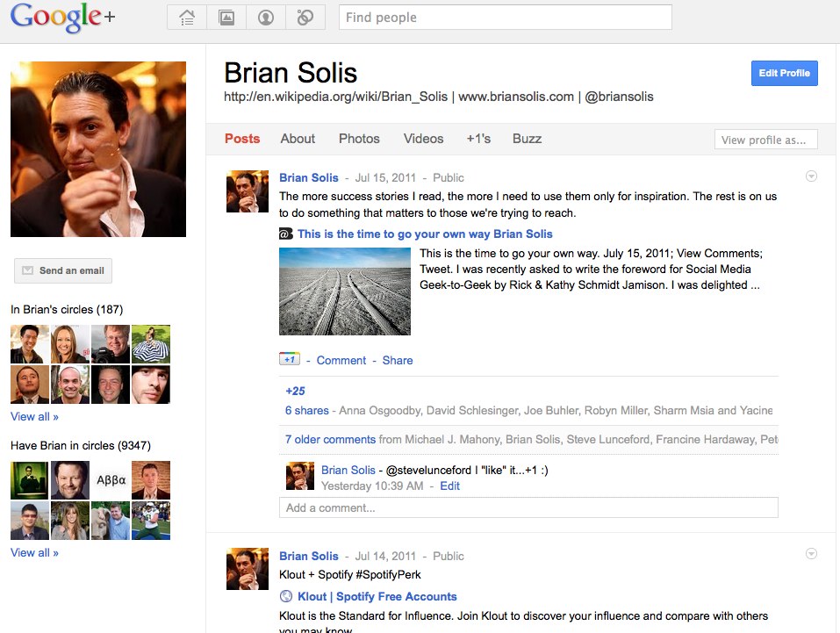840x633 pixels.
Task: Open article 'This is the time to go your own way'
Action: point(425,234)
